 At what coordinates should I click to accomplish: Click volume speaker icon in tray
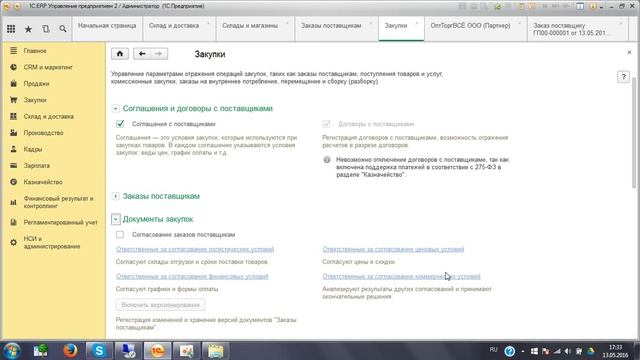point(568,351)
